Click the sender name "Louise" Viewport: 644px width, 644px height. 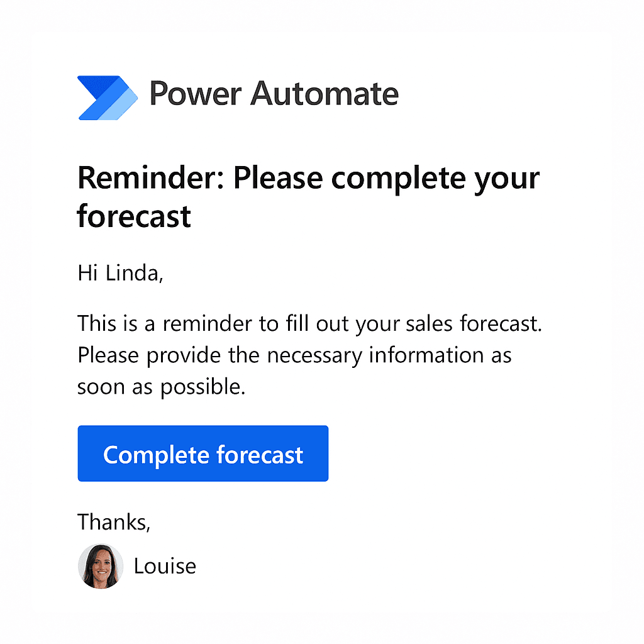pos(165,566)
